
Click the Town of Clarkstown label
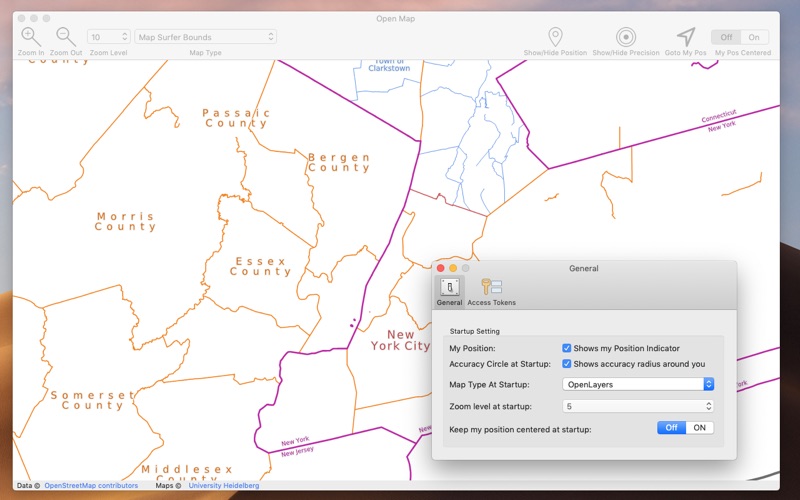pyautogui.click(x=389, y=65)
